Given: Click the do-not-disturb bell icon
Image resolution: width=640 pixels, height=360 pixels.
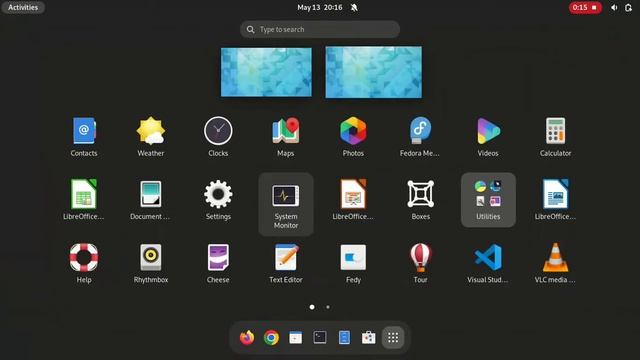Looking at the screenshot, I should (354, 7).
